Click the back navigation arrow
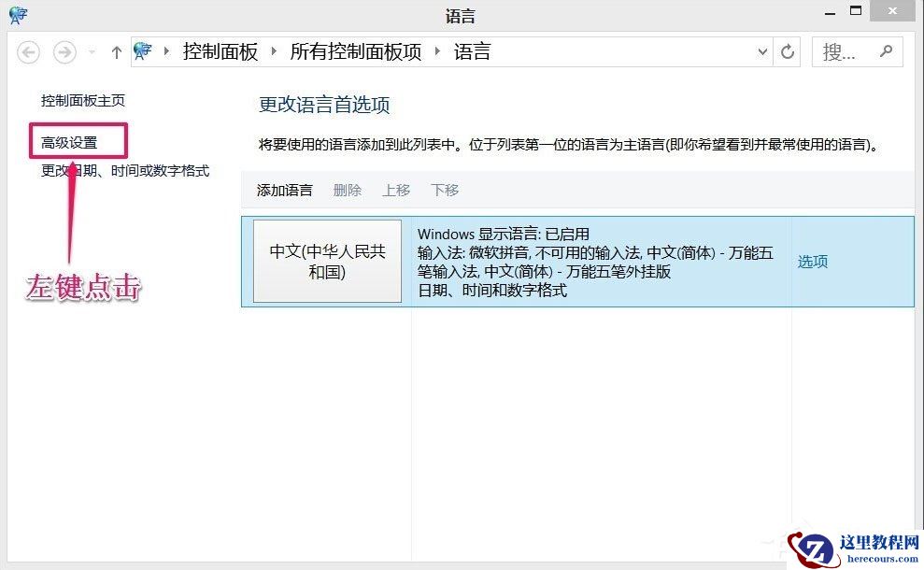 coord(28,52)
